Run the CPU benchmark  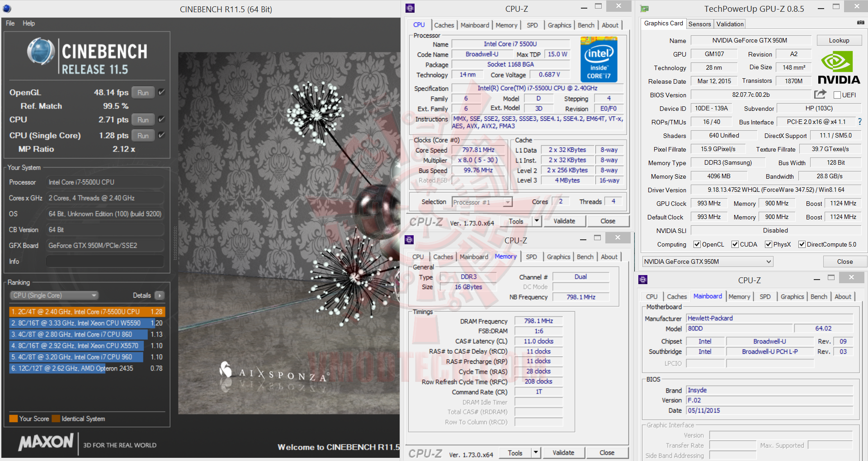(x=143, y=119)
